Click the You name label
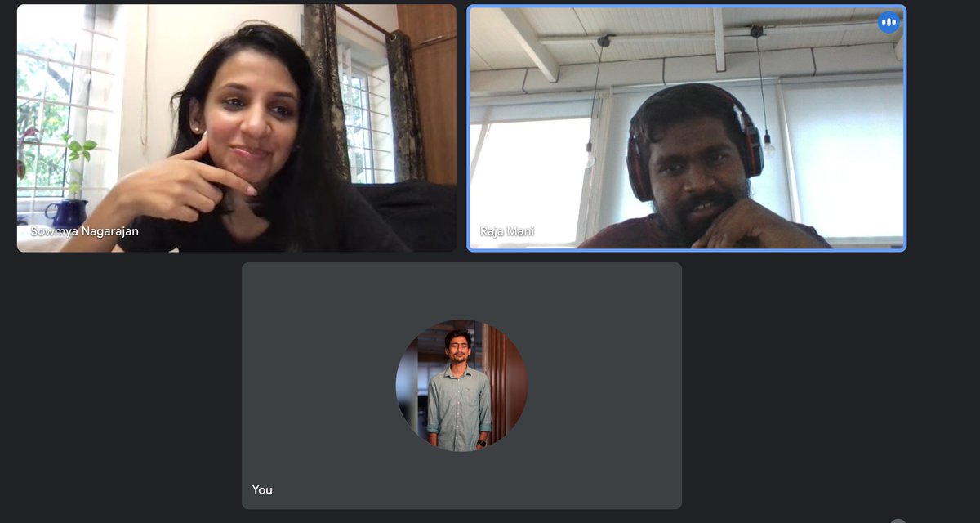This screenshot has height=523, width=980. [261, 489]
